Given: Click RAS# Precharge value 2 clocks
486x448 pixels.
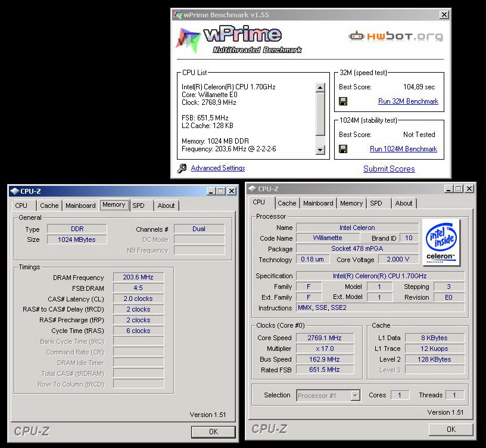Looking at the screenshot, I should (x=138, y=320).
